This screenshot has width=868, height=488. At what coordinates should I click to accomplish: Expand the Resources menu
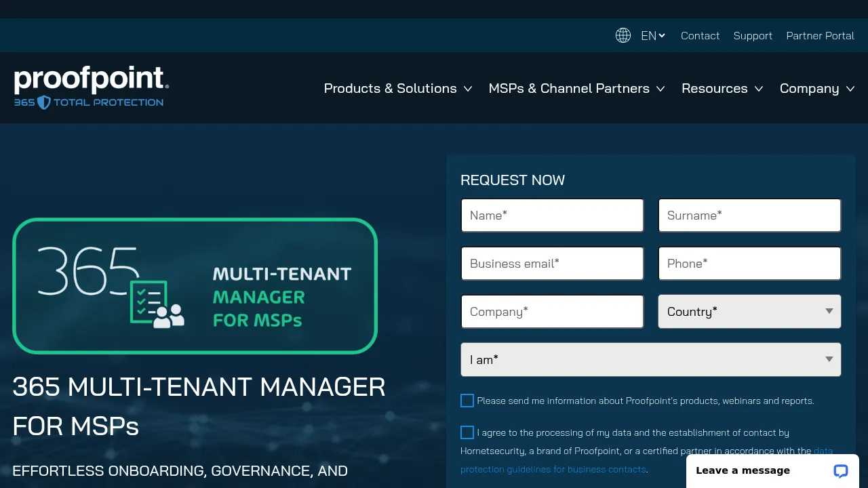coord(722,89)
